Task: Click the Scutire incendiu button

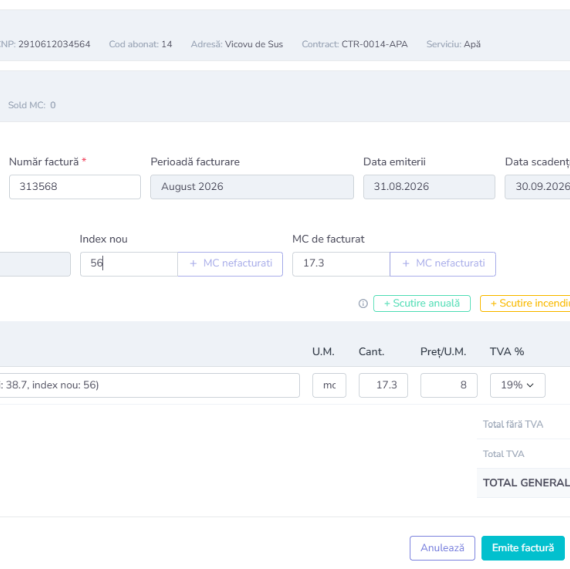Action: coord(525,304)
